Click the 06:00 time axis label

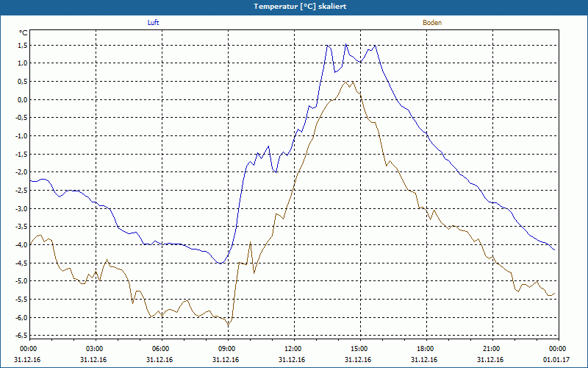(x=162, y=349)
